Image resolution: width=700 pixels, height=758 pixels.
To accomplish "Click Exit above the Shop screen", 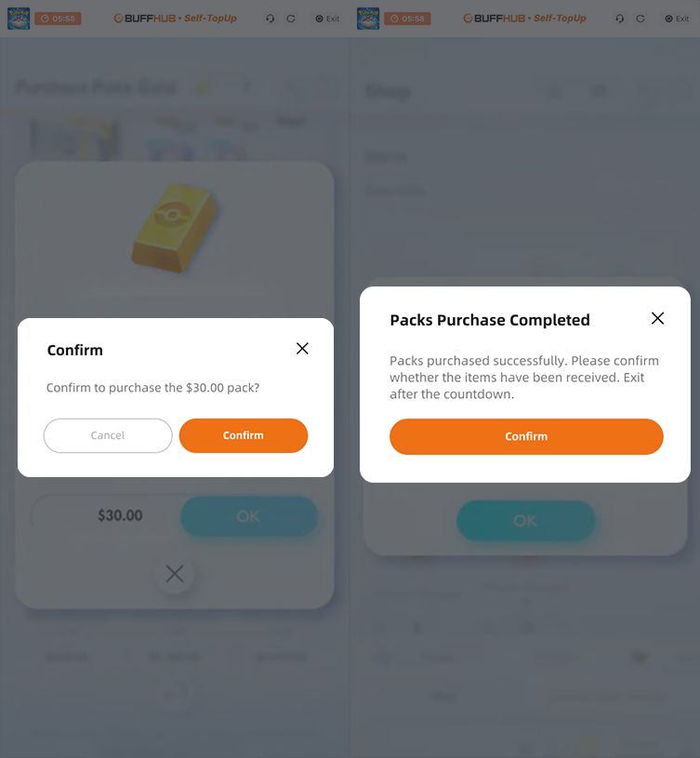I will pyautogui.click(x=676, y=19).
